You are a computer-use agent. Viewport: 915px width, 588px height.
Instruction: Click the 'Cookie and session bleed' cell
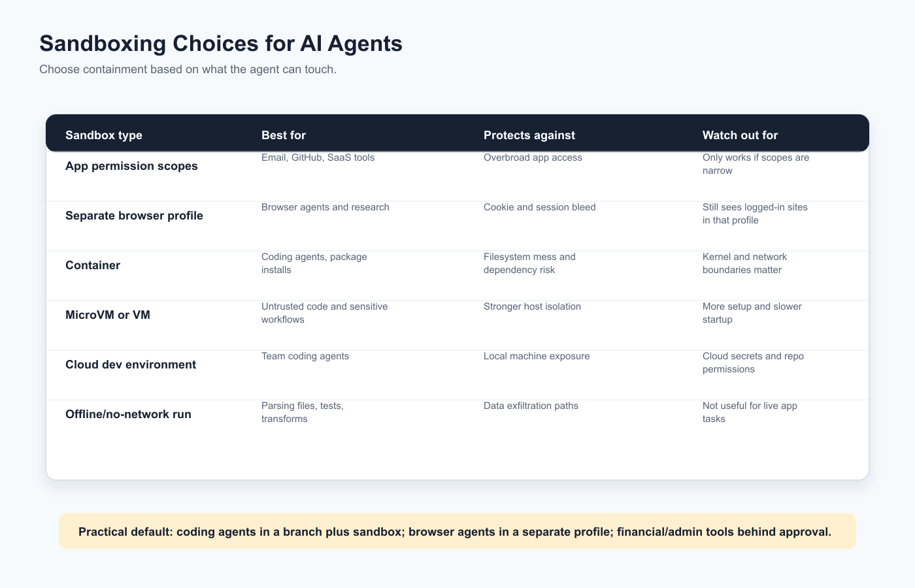[x=540, y=207]
